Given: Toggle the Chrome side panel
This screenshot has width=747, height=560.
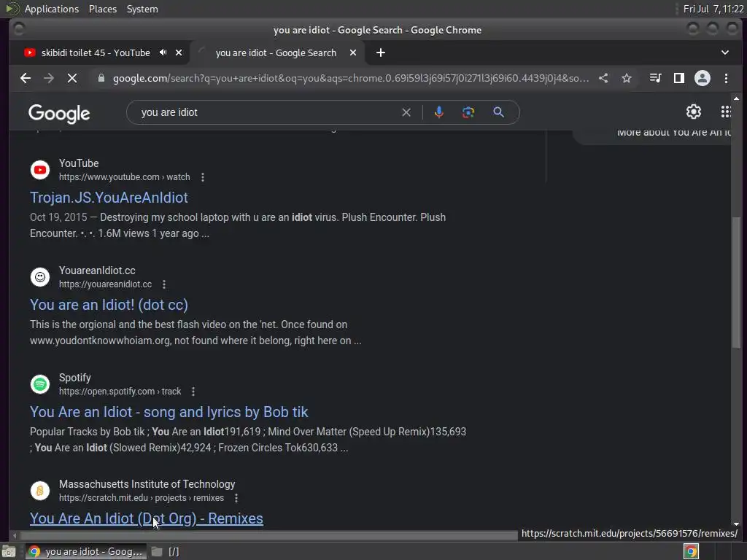Looking at the screenshot, I should point(679,78).
